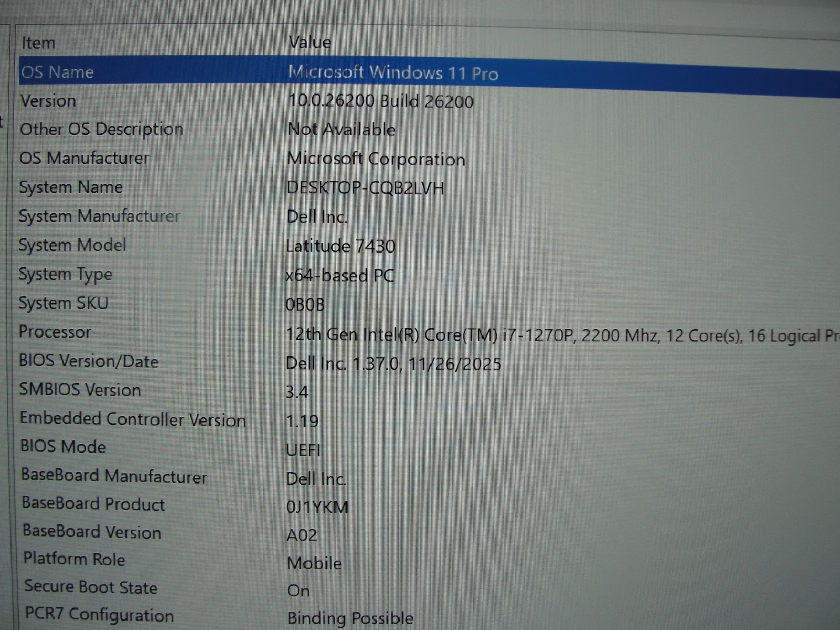Image resolution: width=840 pixels, height=630 pixels.
Task: Select the Version row label
Action: (48, 101)
